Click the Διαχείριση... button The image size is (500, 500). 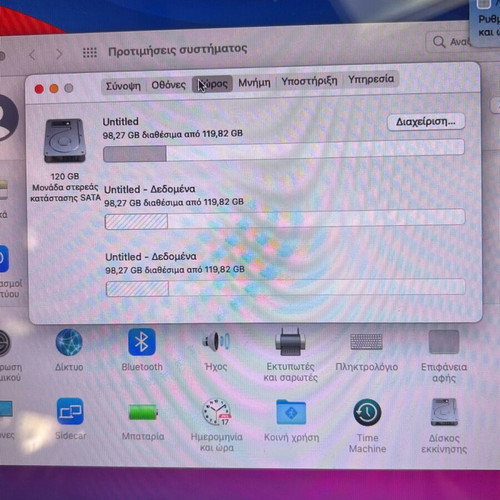point(426,122)
